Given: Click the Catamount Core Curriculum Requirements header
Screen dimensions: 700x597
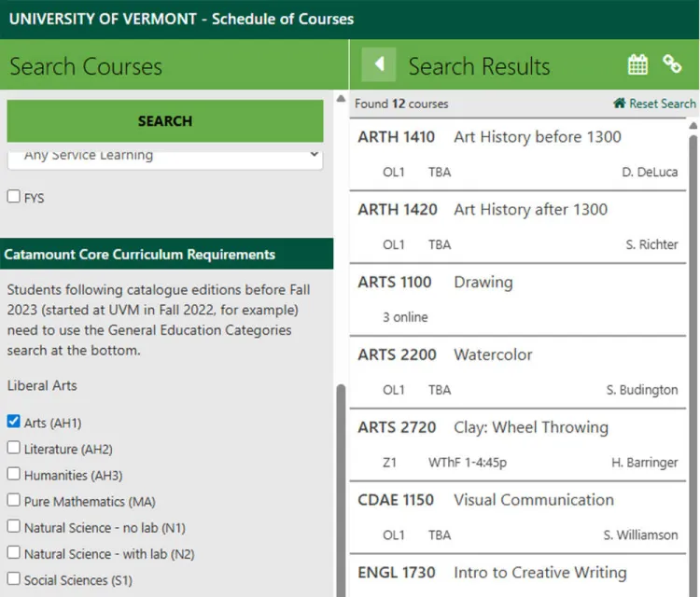Looking at the screenshot, I should (166, 255).
